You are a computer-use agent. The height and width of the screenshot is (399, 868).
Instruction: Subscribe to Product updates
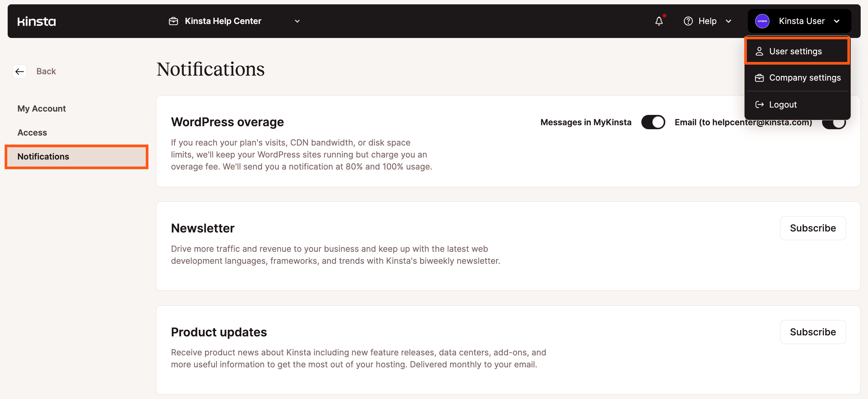pos(812,332)
